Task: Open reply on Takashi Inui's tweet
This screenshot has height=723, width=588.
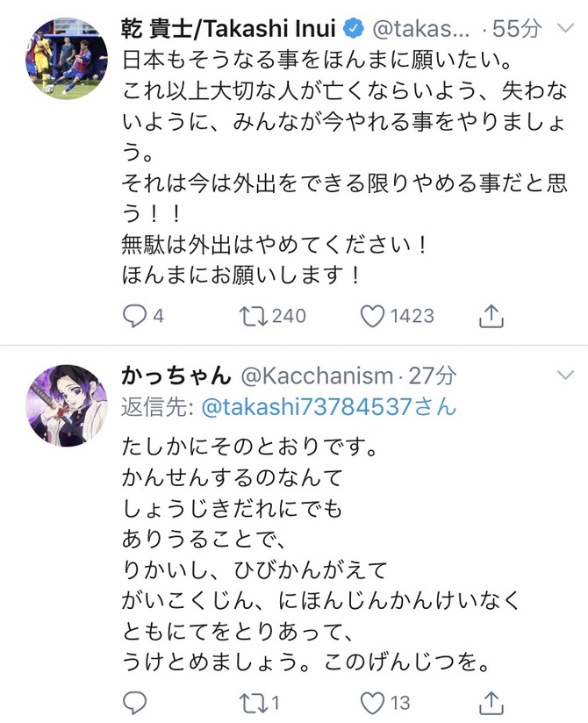Action: point(134,316)
